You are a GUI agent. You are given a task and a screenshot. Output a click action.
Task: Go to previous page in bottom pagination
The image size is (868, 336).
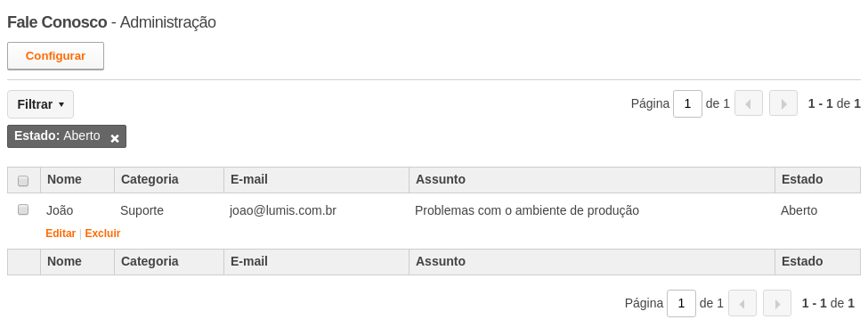742,303
